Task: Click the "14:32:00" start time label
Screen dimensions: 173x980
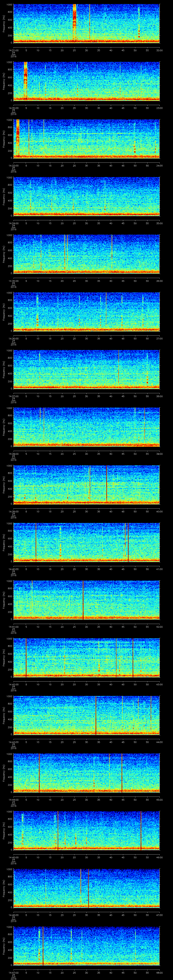Action: 13,108
